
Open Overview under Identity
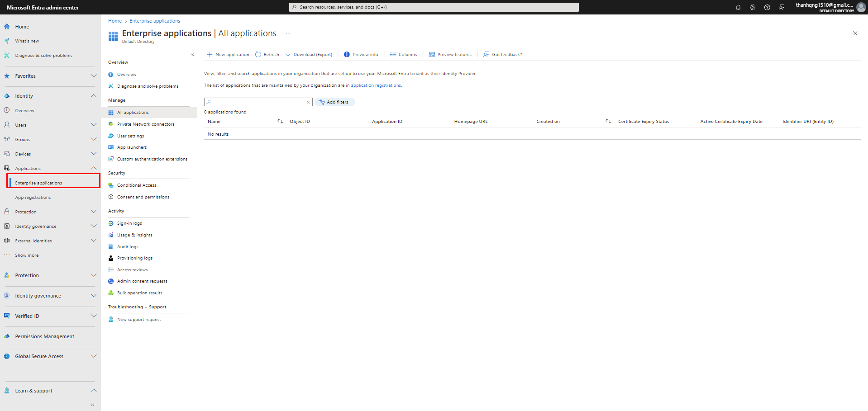pyautogui.click(x=24, y=111)
